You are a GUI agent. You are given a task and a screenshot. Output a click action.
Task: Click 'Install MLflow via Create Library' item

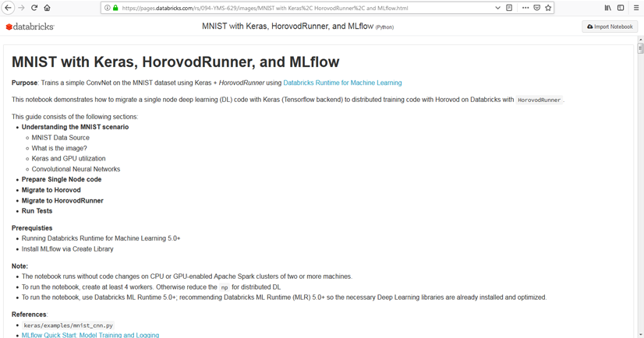pos(67,249)
